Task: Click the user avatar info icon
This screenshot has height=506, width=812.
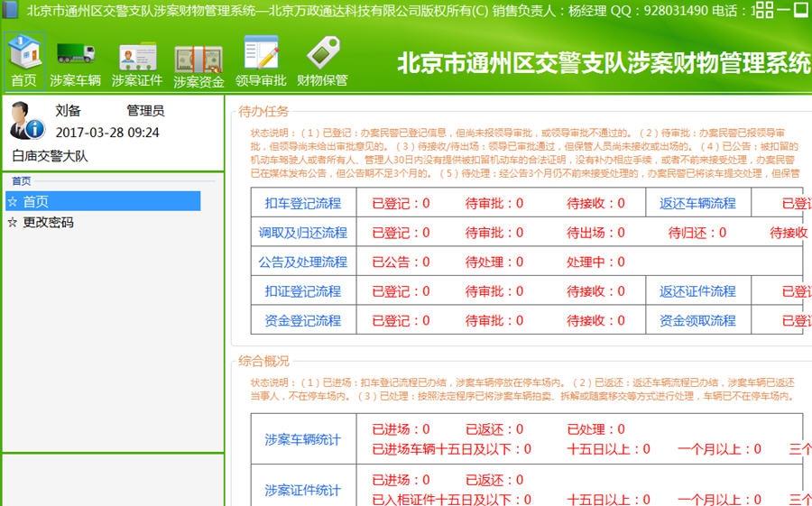Action: (x=26, y=121)
